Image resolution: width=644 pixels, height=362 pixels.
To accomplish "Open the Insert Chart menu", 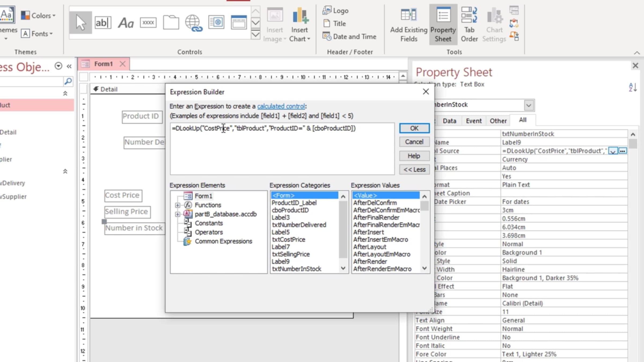I will pos(299,24).
